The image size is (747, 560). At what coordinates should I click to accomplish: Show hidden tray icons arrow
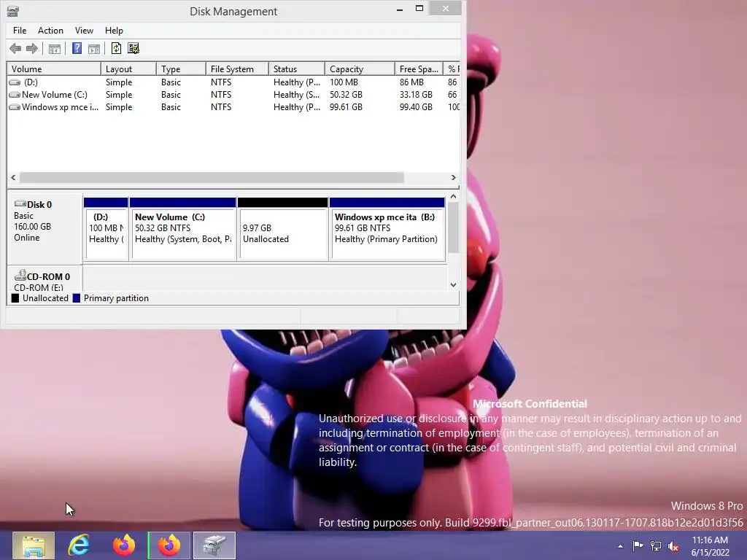point(620,546)
